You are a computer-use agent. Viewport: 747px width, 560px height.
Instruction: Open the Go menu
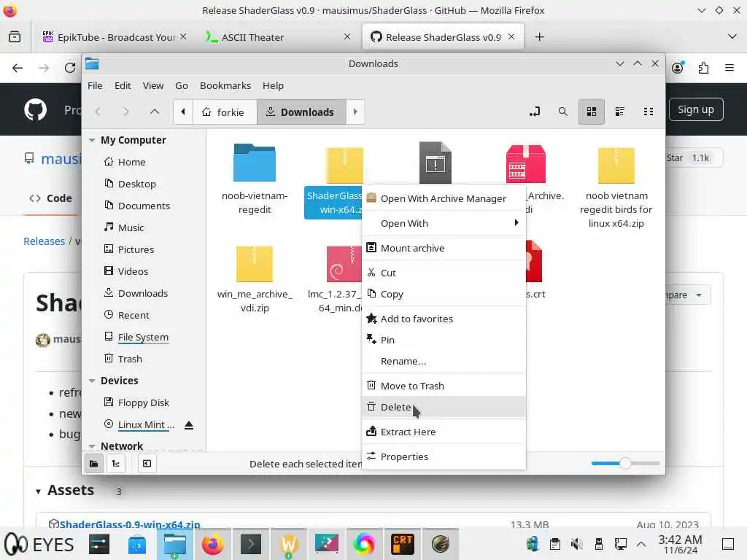coord(182,86)
